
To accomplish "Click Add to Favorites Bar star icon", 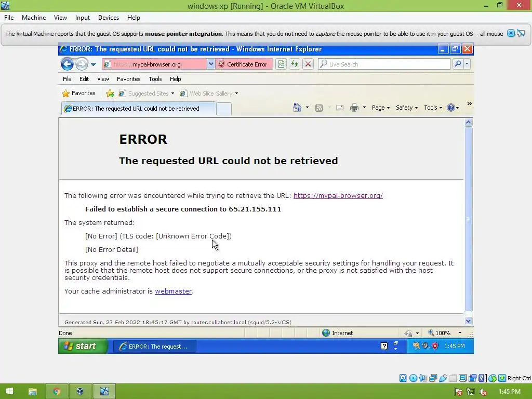I will (x=110, y=94).
